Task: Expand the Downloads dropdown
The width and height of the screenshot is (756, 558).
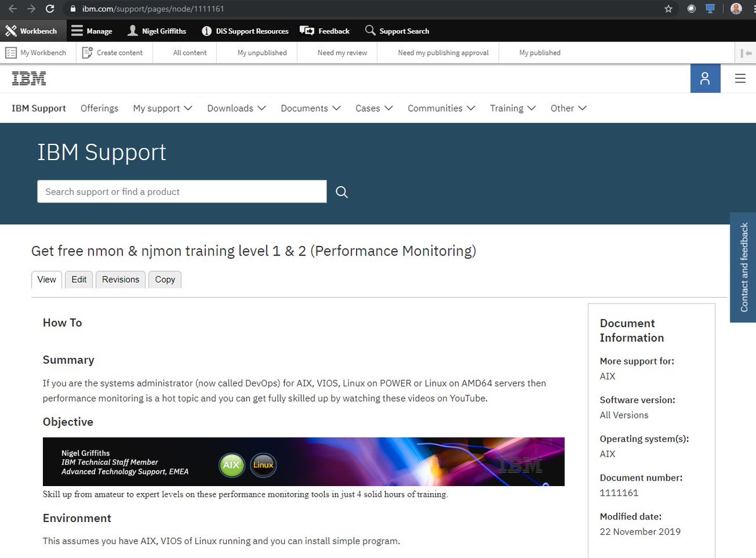Action: (x=237, y=108)
